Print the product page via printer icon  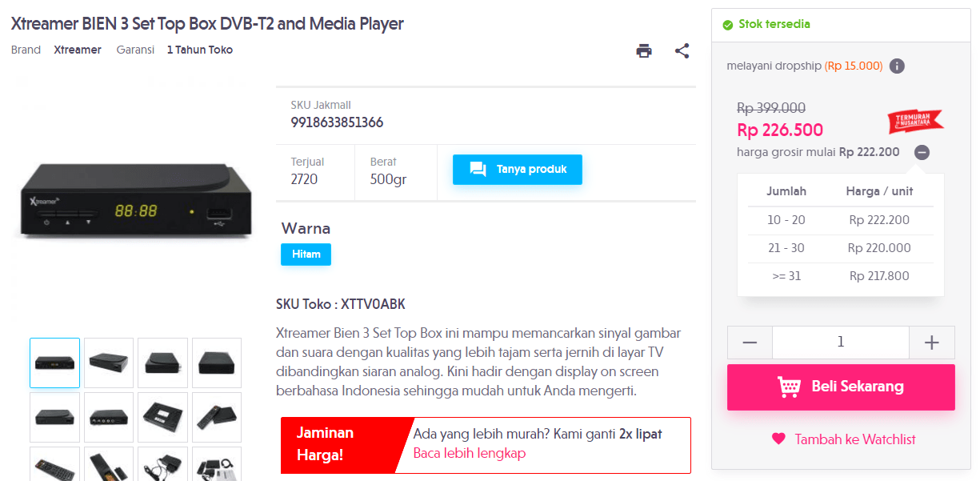coord(644,50)
